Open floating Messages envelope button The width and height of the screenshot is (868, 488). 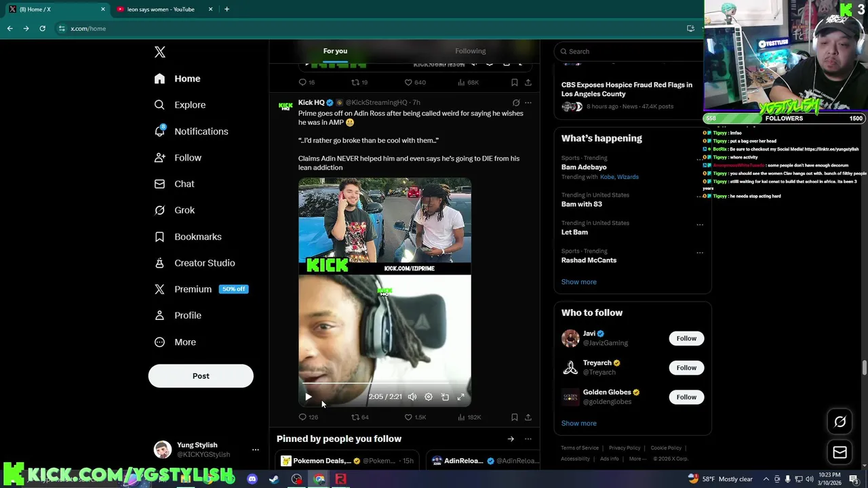click(x=840, y=452)
